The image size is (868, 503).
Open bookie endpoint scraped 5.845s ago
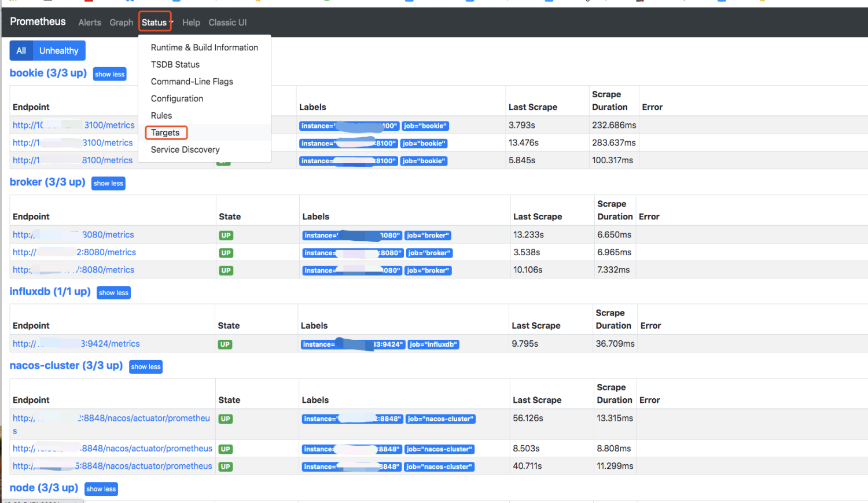coord(72,160)
